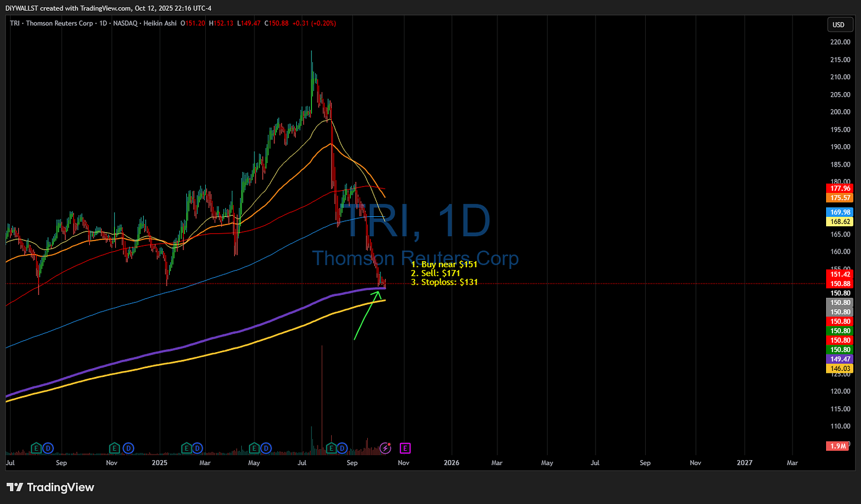Open the Heikin Ashi chart type selector
Viewport: 861px width, 504px height.
pos(160,24)
